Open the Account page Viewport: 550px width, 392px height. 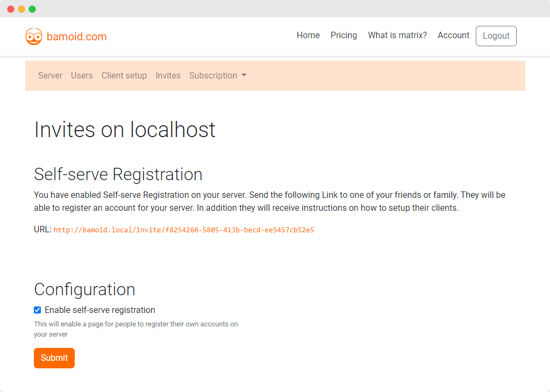pos(453,35)
